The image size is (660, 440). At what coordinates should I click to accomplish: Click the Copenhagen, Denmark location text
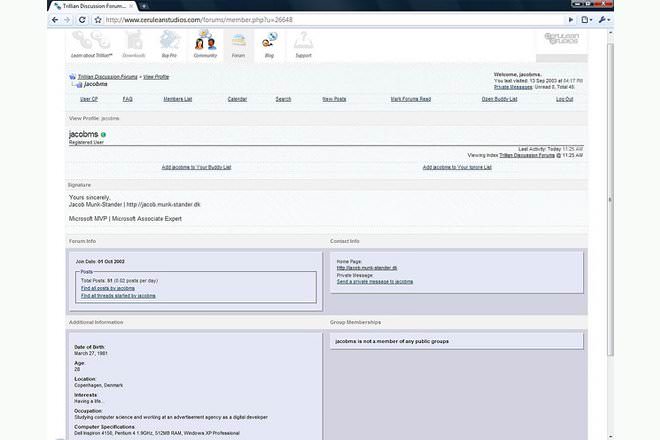(98, 385)
